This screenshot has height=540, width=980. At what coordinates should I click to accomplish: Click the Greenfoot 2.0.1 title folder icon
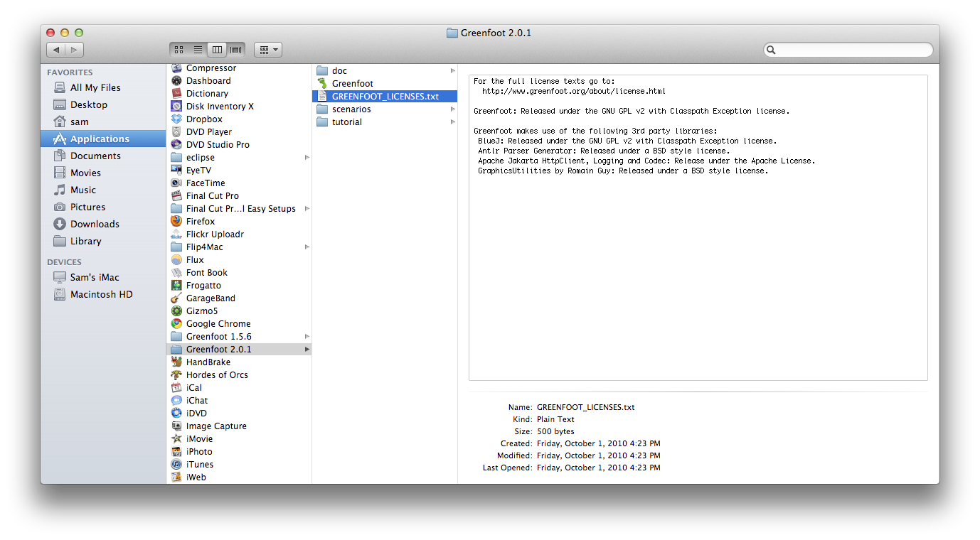click(452, 33)
